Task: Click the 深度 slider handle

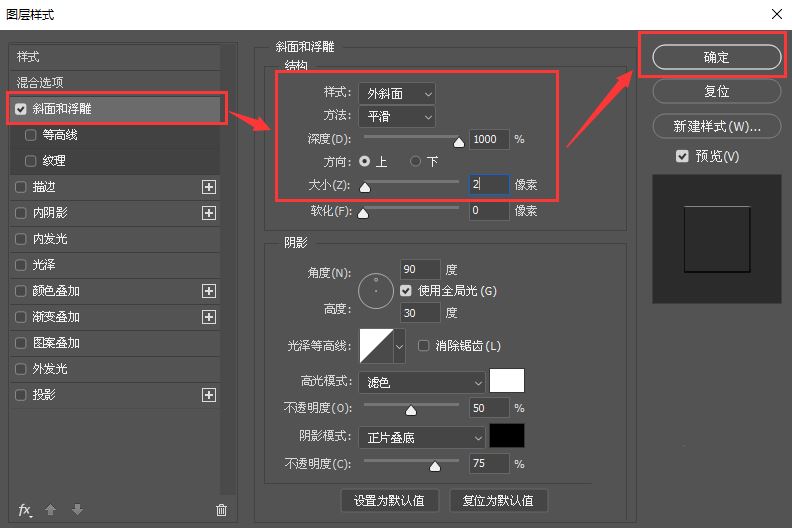Action: [x=459, y=142]
